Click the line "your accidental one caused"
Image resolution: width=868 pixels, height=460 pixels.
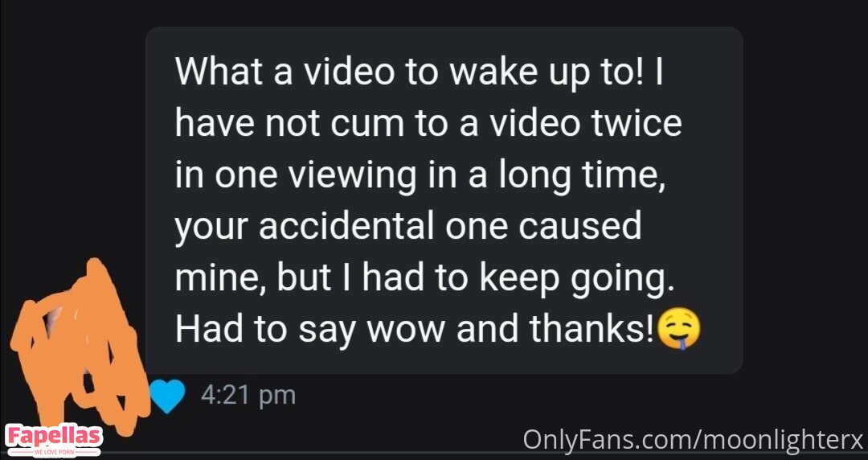click(408, 227)
